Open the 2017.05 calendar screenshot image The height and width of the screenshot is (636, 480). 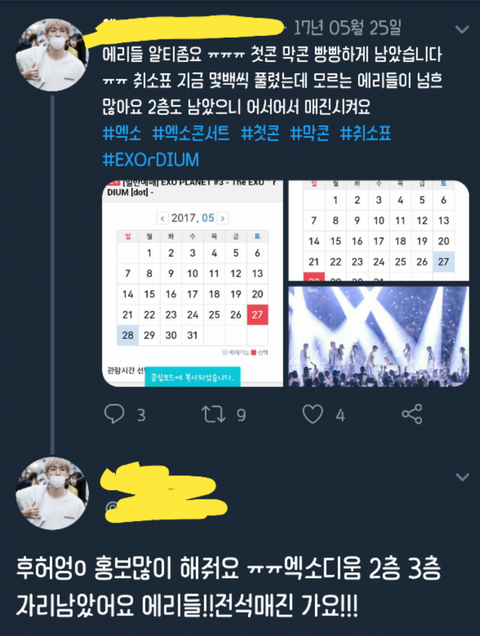click(192, 284)
